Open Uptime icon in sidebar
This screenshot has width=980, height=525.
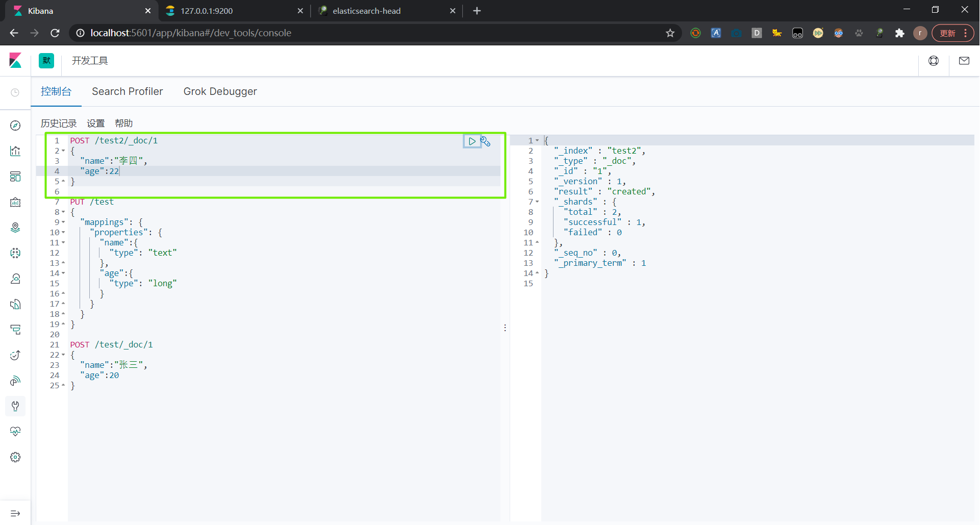pos(15,355)
